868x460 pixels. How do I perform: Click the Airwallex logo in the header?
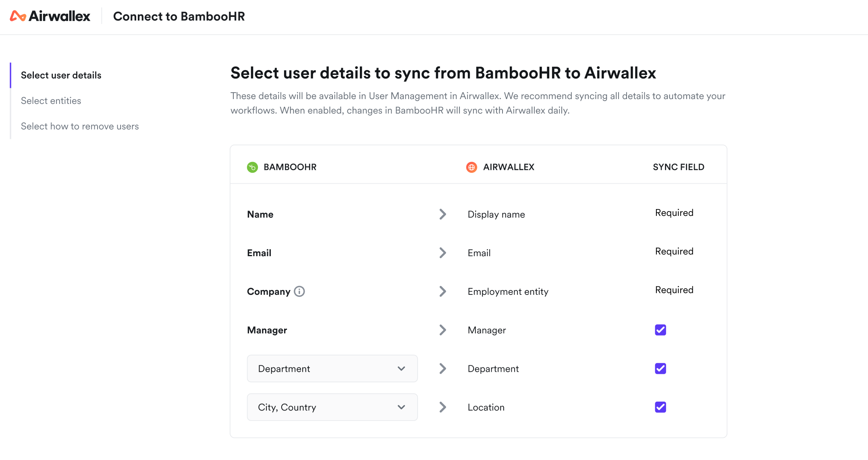(x=50, y=16)
